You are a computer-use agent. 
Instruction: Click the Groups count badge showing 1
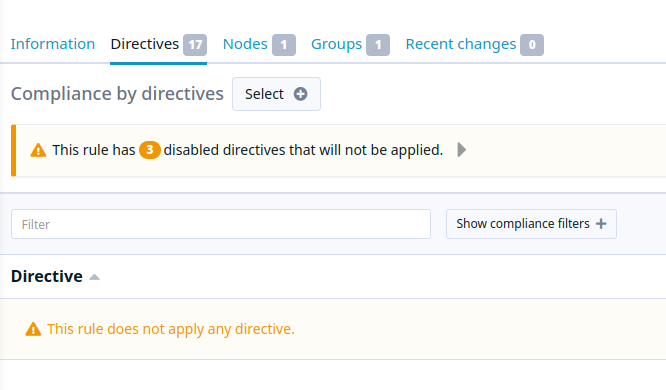(x=378, y=45)
